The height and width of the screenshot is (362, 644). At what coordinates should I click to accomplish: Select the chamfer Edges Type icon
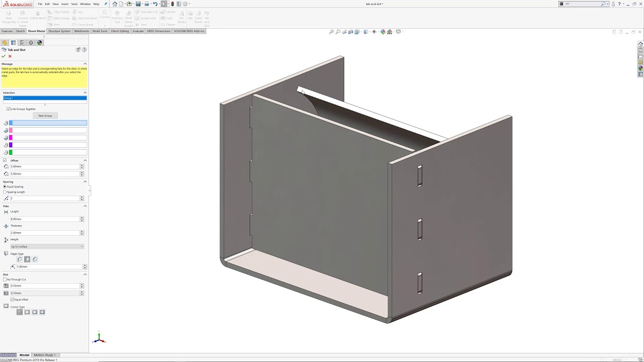click(x=35, y=259)
